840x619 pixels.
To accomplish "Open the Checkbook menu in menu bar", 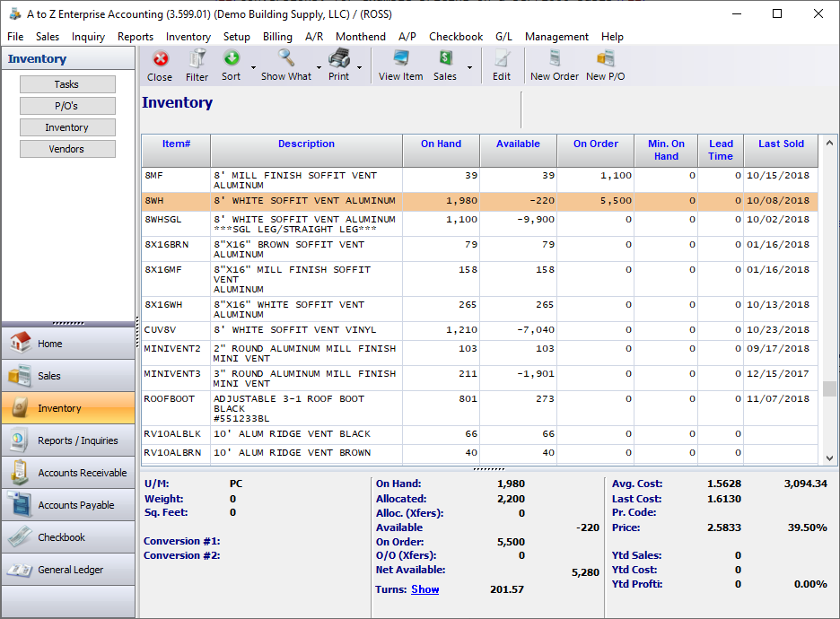I will click(x=456, y=37).
